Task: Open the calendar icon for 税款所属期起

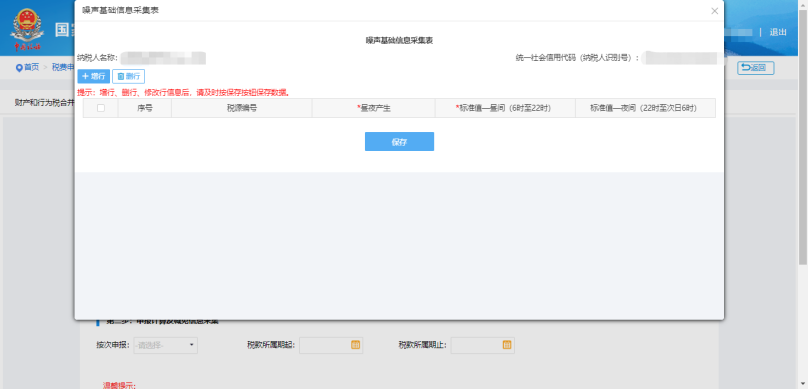Action: (x=355, y=345)
